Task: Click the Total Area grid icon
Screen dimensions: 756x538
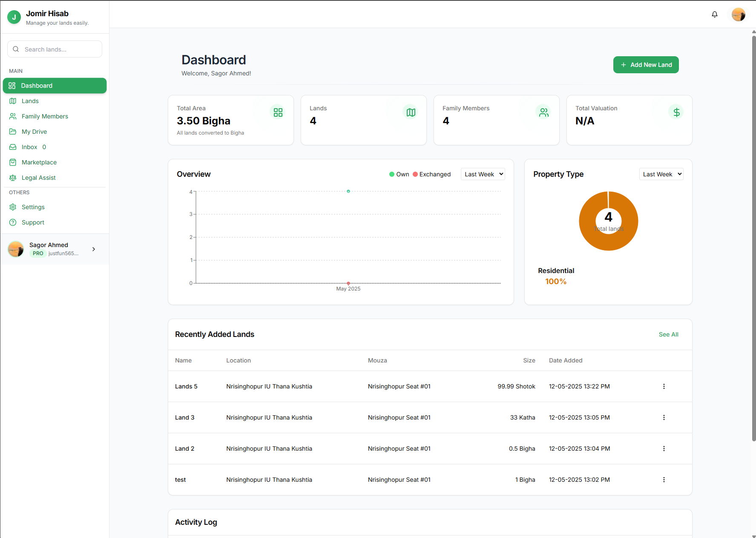Action: click(278, 112)
